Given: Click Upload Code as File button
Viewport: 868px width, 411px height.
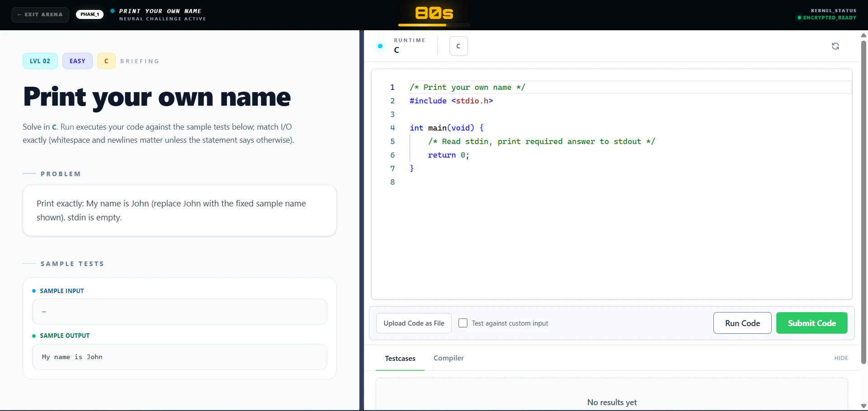Looking at the screenshot, I should (414, 323).
